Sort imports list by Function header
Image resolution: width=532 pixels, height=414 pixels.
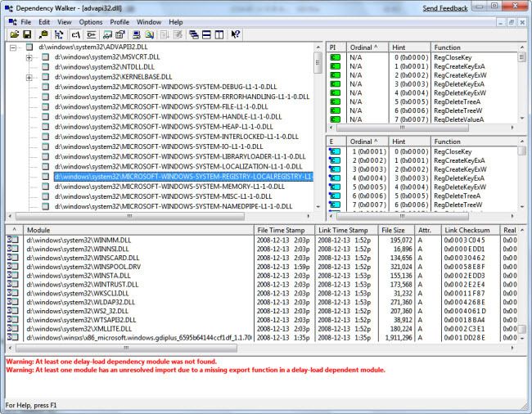(475, 47)
